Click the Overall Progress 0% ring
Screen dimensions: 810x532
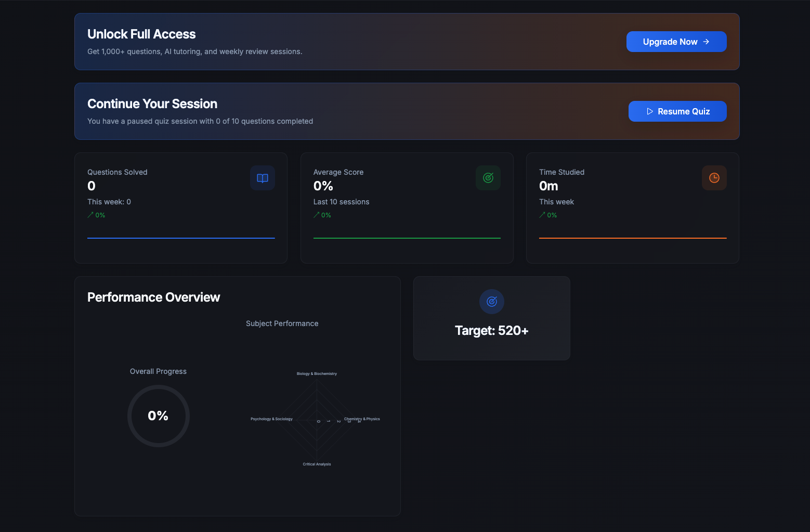(x=158, y=416)
